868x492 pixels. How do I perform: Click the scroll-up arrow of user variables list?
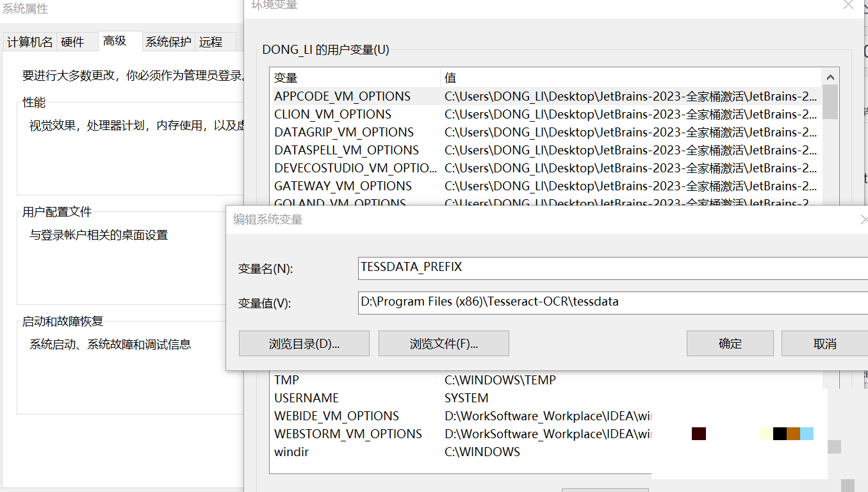tap(830, 78)
